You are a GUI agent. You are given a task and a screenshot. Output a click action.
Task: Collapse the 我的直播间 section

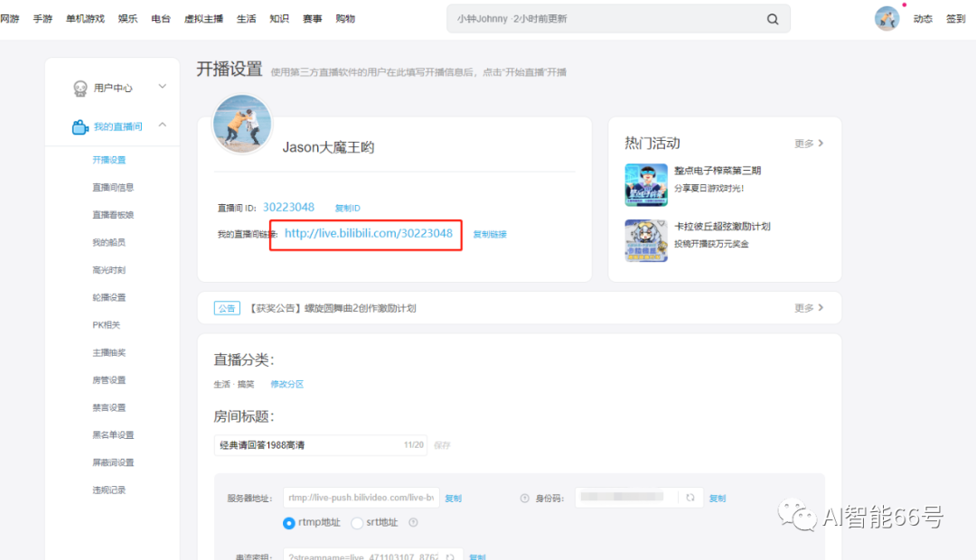(x=163, y=125)
